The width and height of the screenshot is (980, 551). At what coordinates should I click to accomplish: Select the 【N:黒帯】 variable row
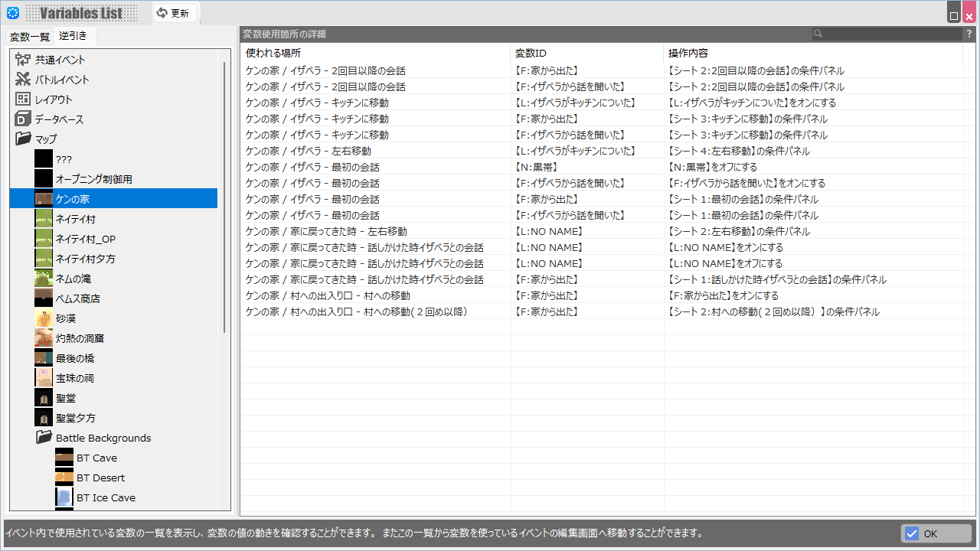pos(536,167)
